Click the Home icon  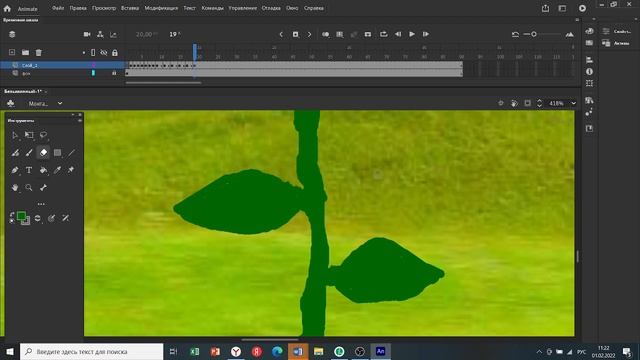[7, 8]
